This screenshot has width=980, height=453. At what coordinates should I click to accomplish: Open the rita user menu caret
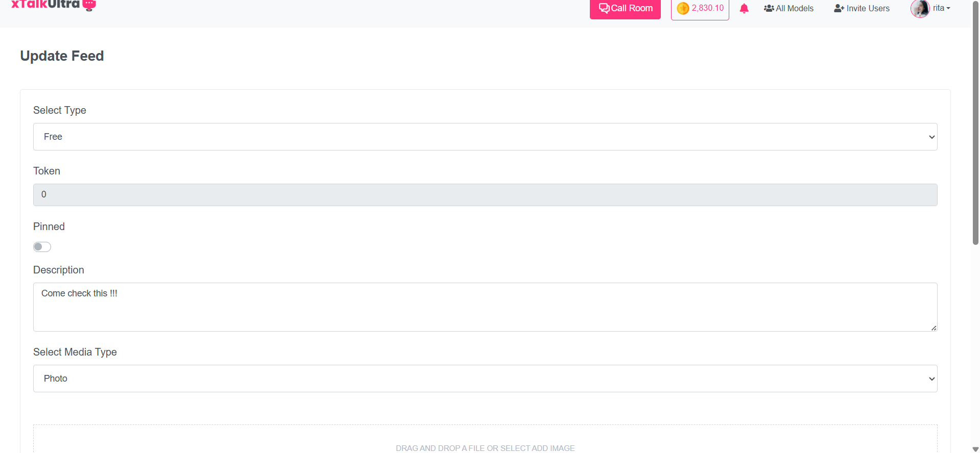tap(948, 9)
